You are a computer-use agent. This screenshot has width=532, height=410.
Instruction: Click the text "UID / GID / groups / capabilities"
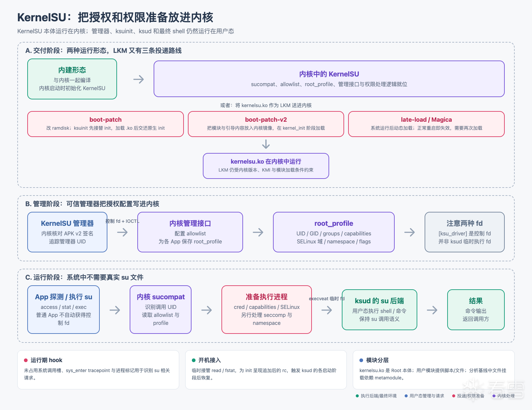pos(334,233)
